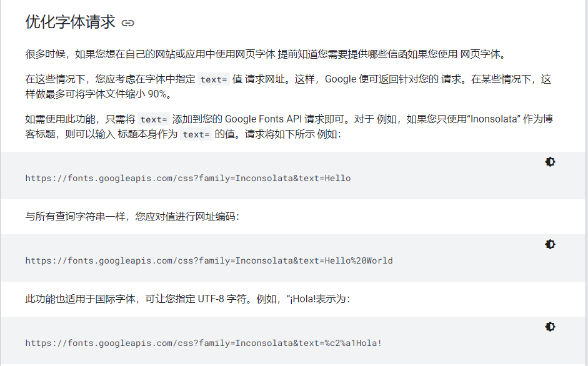Click the URL ending in text=Hello%20World
This screenshot has width=588, height=366.
point(209,260)
